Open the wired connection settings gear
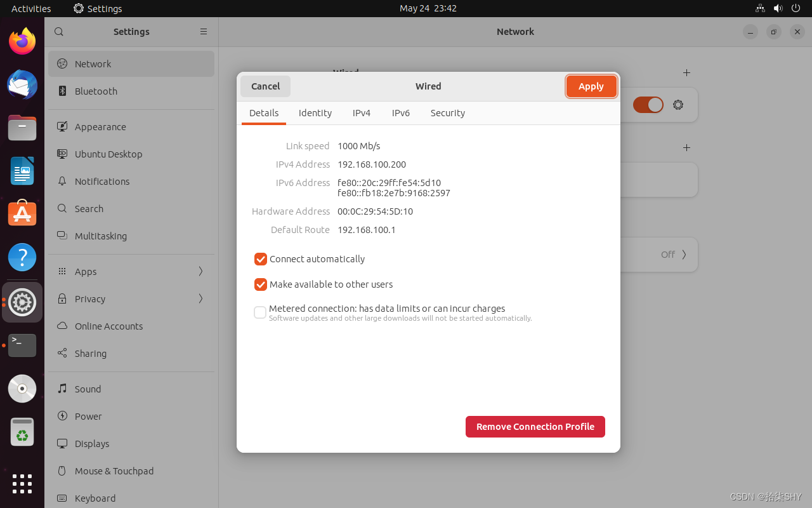This screenshot has width=812, height=508. [678, 105]
